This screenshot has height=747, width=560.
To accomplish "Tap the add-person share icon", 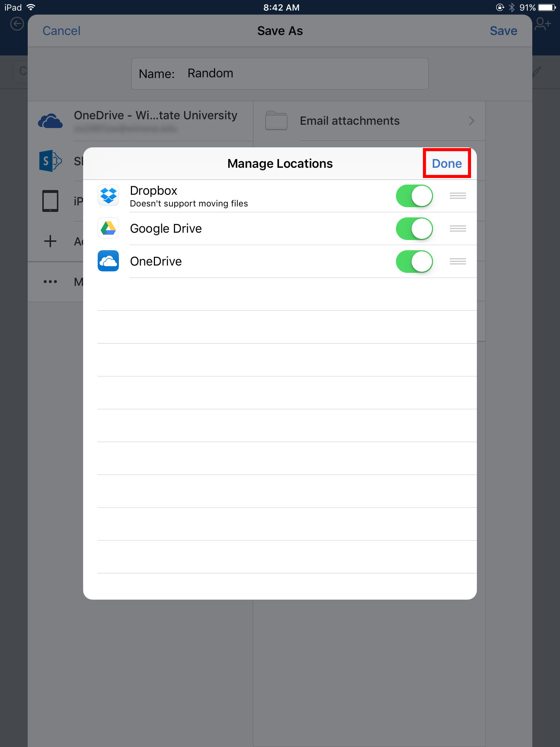I will point(542,24).
